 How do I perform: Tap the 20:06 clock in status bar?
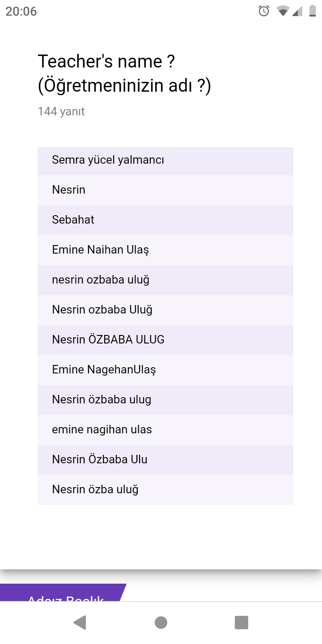21,11
